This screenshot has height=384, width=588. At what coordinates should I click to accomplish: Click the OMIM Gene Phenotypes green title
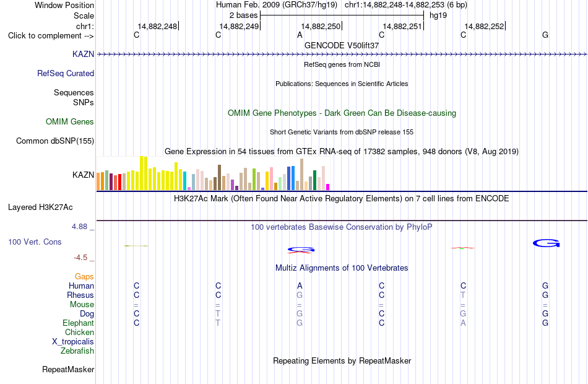click(x=342, y=113)
